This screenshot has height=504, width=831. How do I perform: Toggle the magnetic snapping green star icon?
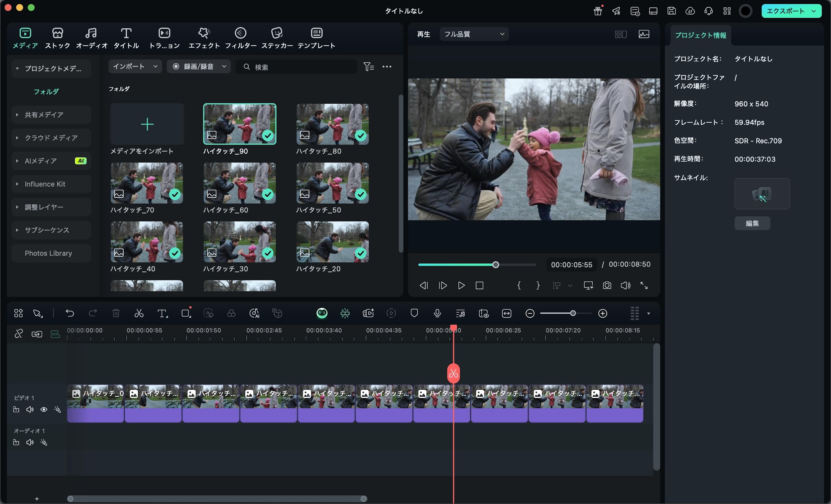345,313
